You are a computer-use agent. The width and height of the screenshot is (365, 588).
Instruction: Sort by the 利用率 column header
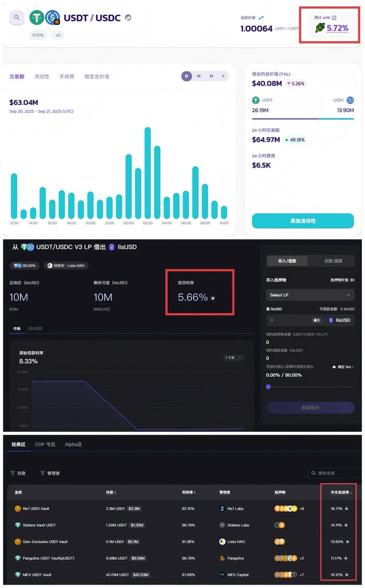pos(188,492)
